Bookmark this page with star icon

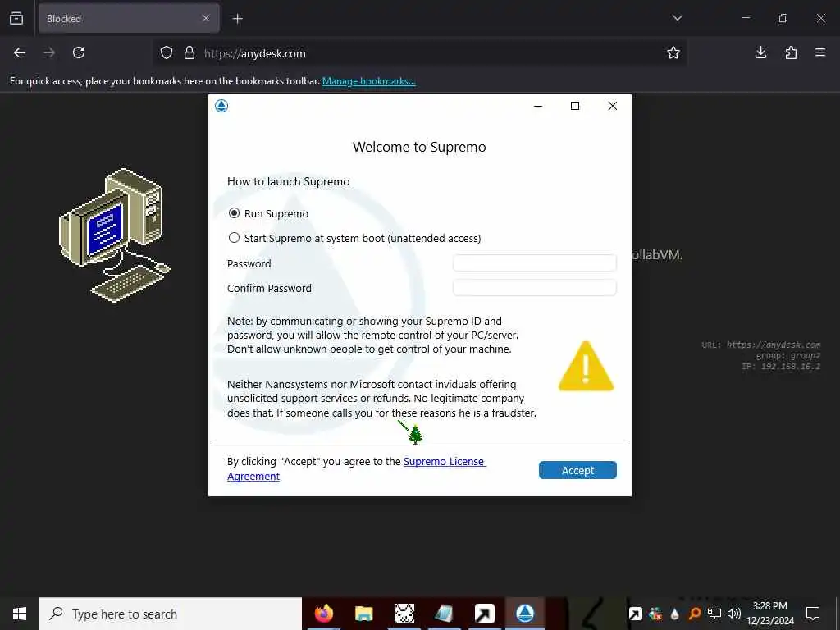click(x=673, y=52)
